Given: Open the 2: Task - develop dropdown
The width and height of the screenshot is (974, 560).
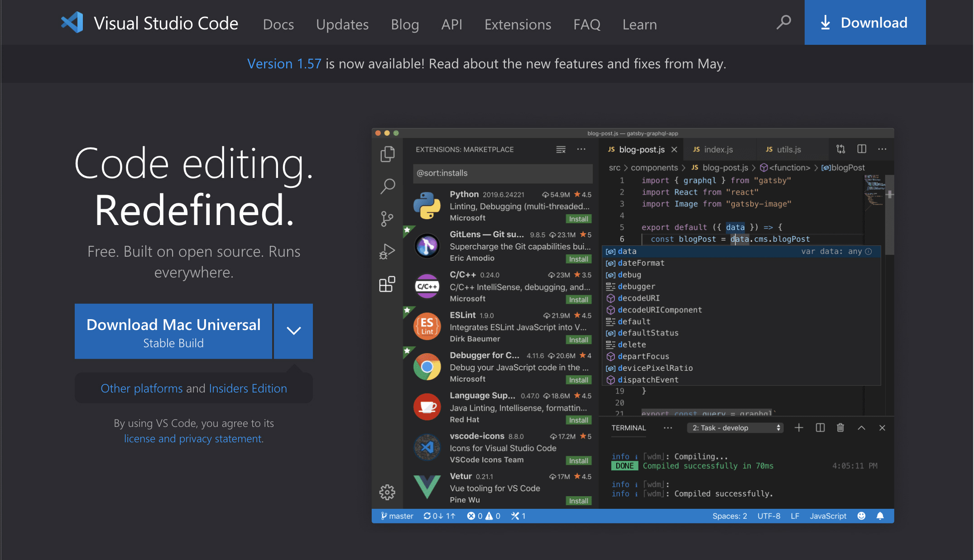Looking at the screenshot, I should 735,428.
